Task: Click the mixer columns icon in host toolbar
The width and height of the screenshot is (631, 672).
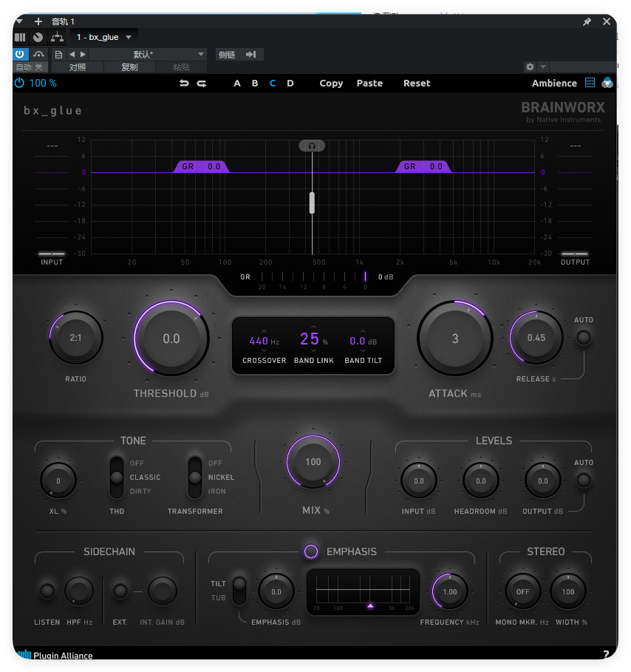Action: pyautogui.click(x=20, y=37)
